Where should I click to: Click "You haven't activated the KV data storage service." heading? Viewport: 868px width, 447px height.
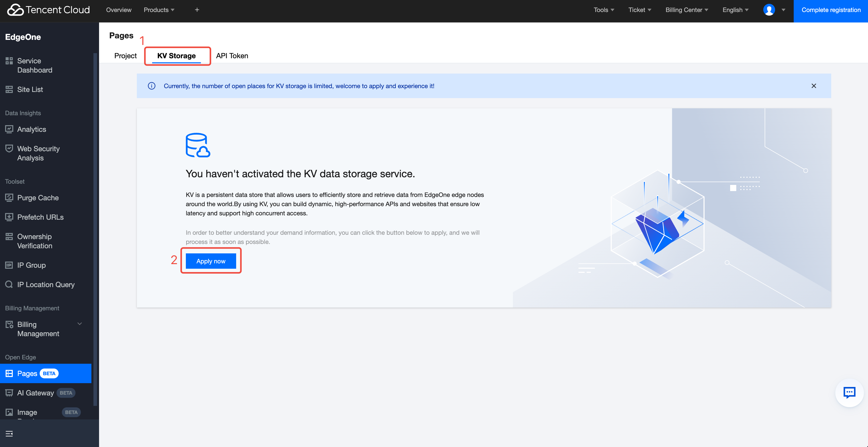(x=300, y=174)
